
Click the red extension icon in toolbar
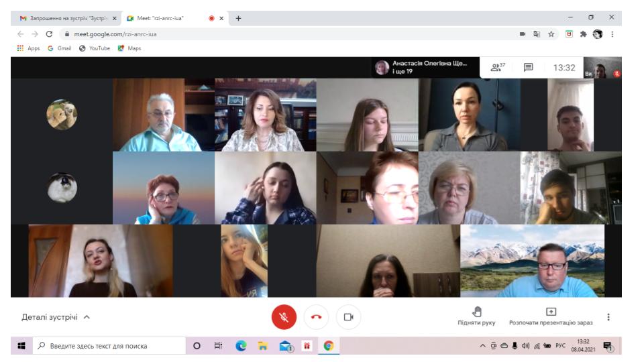coord(569,34)
